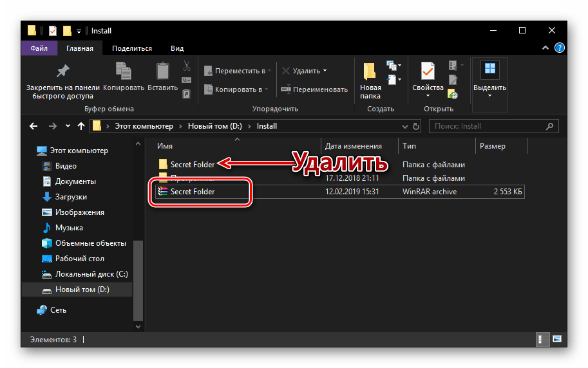Open Музыка in the navigation pane
The height and width of the screenshot is (368, 588).
coord(69,228)
